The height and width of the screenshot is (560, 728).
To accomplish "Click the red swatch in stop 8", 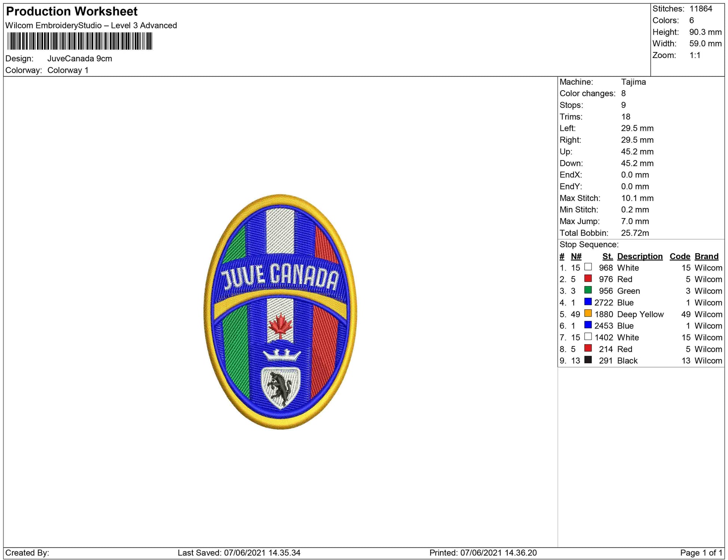I will click(x=588, y=348).
